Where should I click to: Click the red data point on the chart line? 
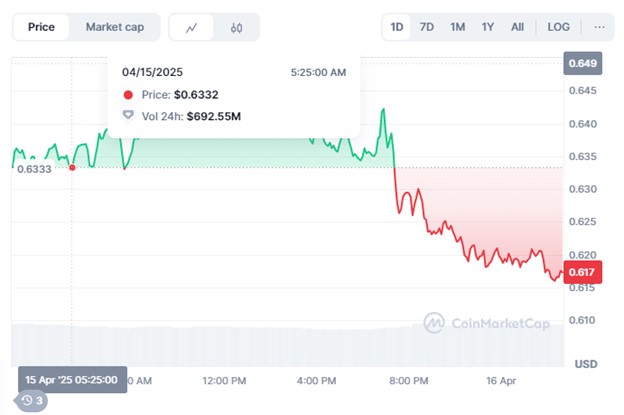(x=72, y=167)
